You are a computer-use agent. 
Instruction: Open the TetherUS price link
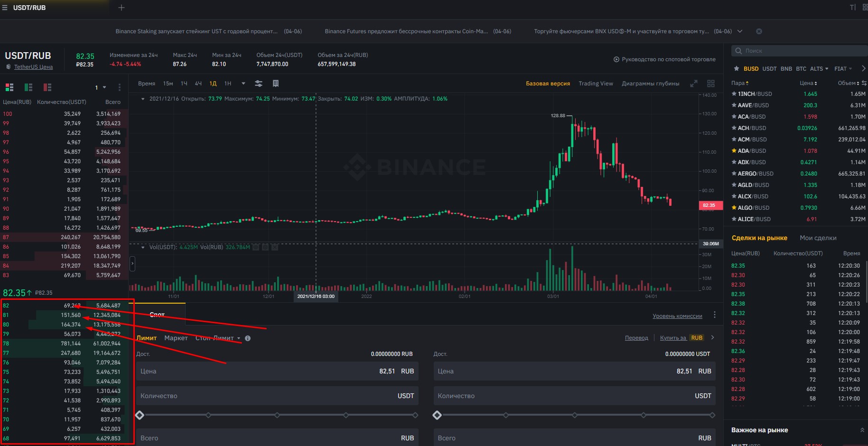(x=33, y=67)
